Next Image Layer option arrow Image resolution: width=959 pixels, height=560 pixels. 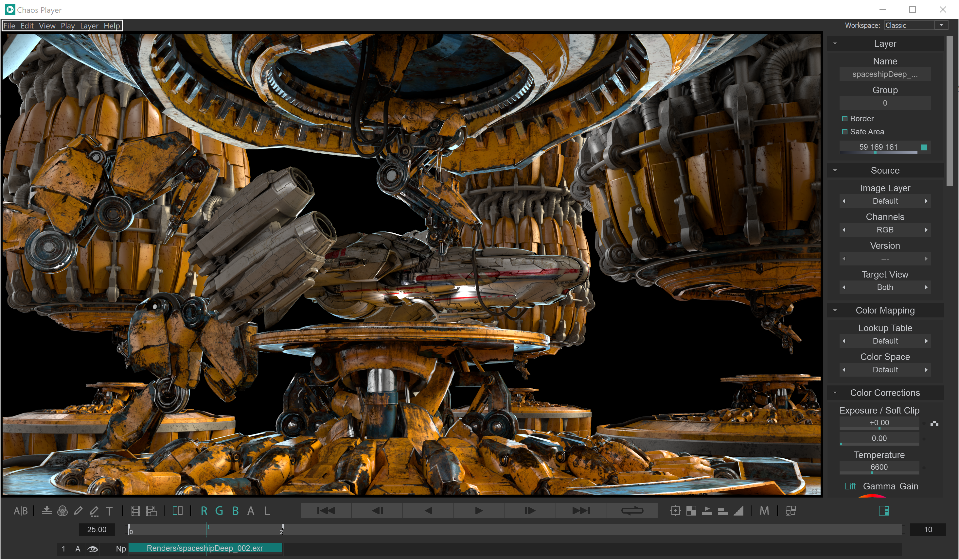click(926, 201)
